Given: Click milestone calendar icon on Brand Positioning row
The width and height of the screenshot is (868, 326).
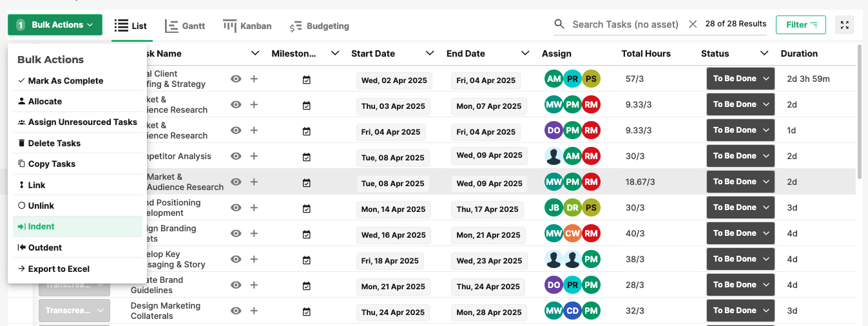Looking at the screenshot, I should [x=307, y=208].
